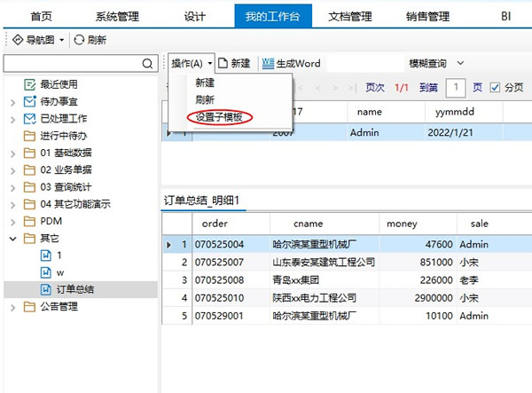Select the 待办事宜 mail icon item
The height and width of the screenshot is (393, 532).
coord(29,102)
